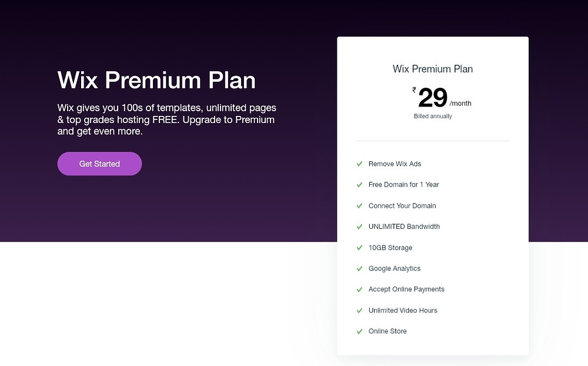Select the Remove Wix Ads feature text
This screenshot has height=366, width=588.
coord(395,164)
